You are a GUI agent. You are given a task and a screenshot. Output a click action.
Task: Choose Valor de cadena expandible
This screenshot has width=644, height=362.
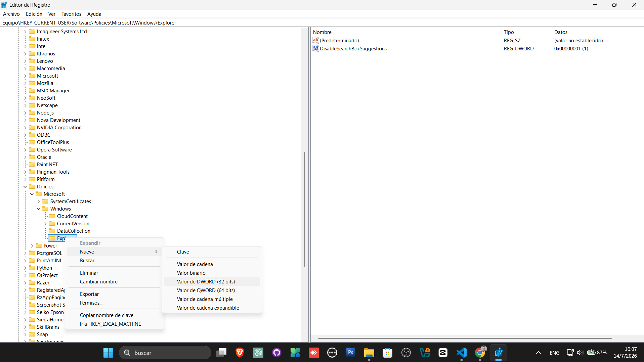click(212, 308)
